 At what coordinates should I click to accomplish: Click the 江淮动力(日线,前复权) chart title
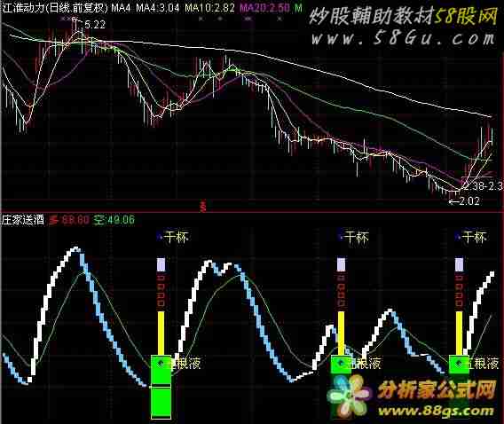pyautogui.click(x=55, y=8)
